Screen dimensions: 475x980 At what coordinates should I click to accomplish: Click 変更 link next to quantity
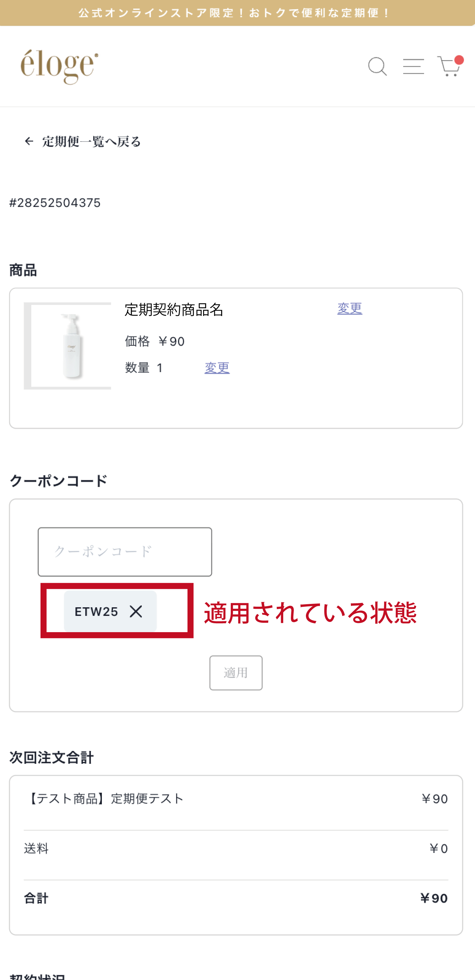click(217, 367)
